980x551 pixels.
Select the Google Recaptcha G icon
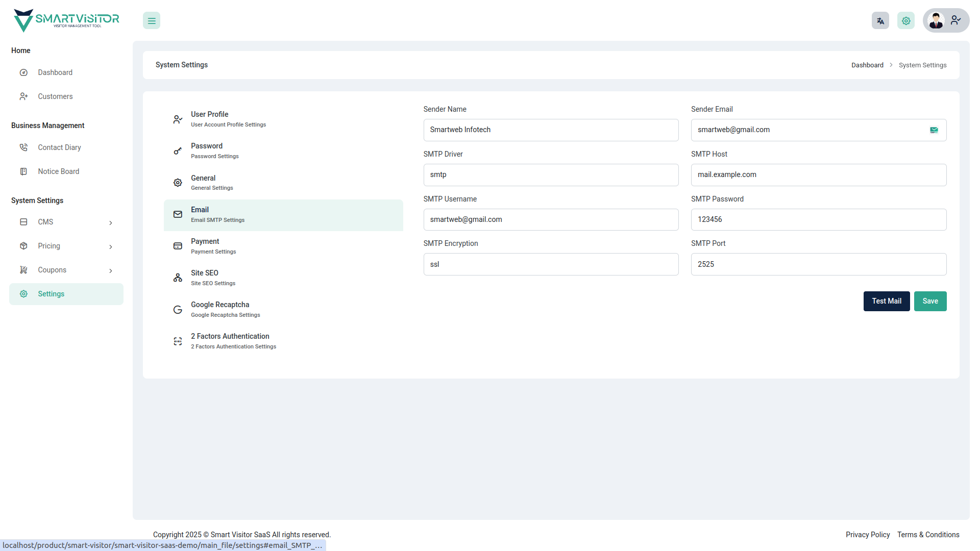pos(177,309)
